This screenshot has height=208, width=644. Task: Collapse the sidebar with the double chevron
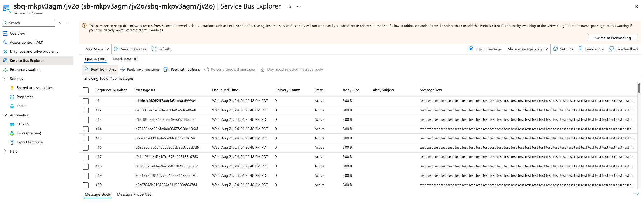coord(68,23)
